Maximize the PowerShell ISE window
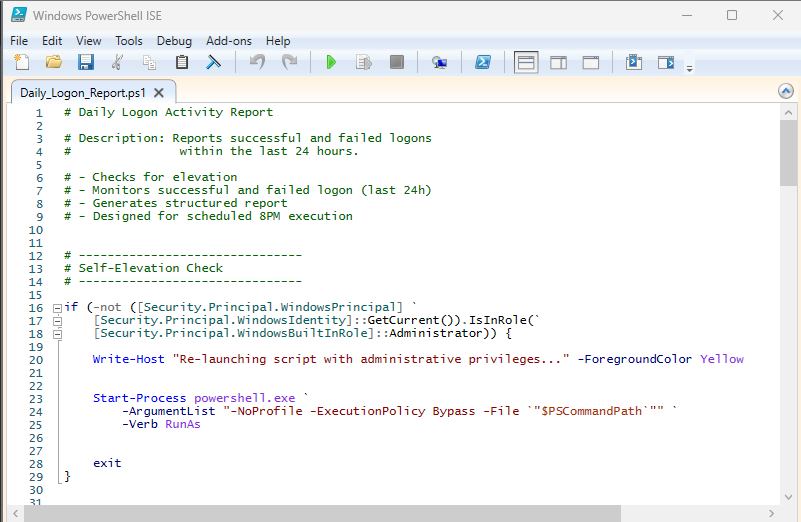 point(732,15)
